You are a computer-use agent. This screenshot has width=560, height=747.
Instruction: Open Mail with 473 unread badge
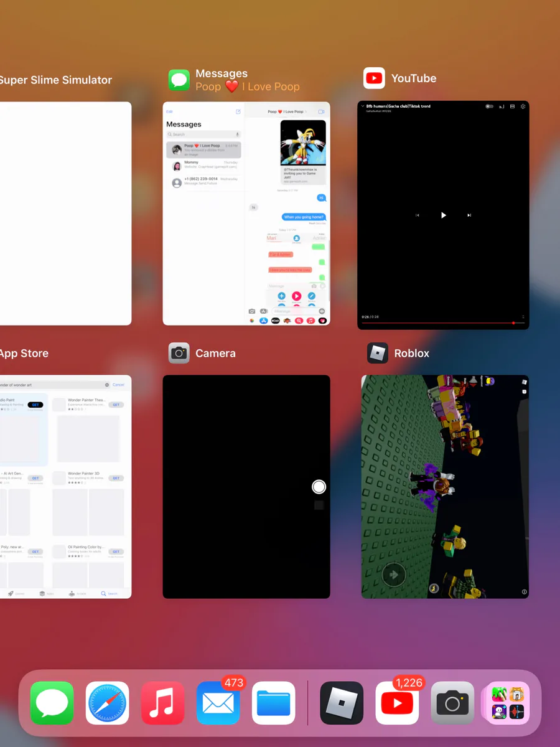coord(218,703)
